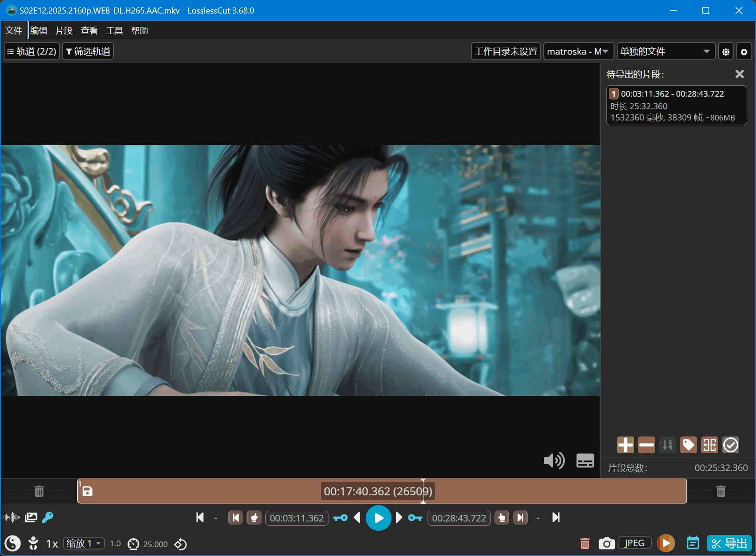Click the camera capture snapshot icon
756x556 pixels.
(x=606, y=543)
